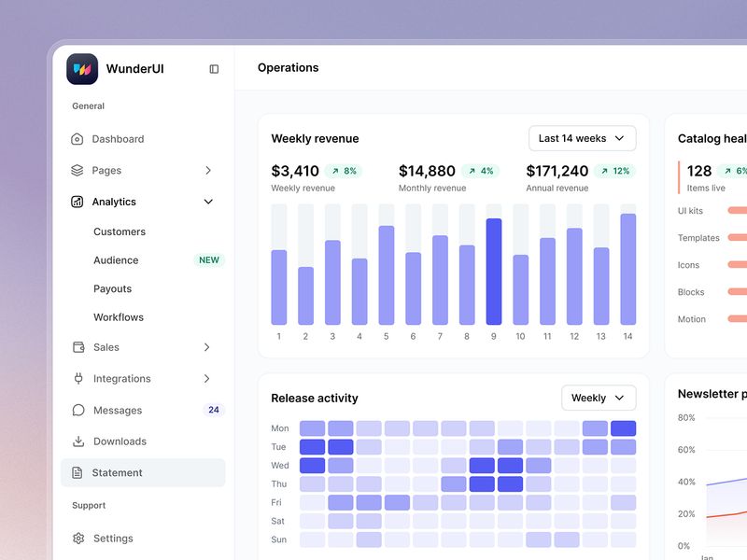The image size is (747, 560).
Task: Click the Pages sidebar label
Action: pyautogui.click(x=106, y=171)
